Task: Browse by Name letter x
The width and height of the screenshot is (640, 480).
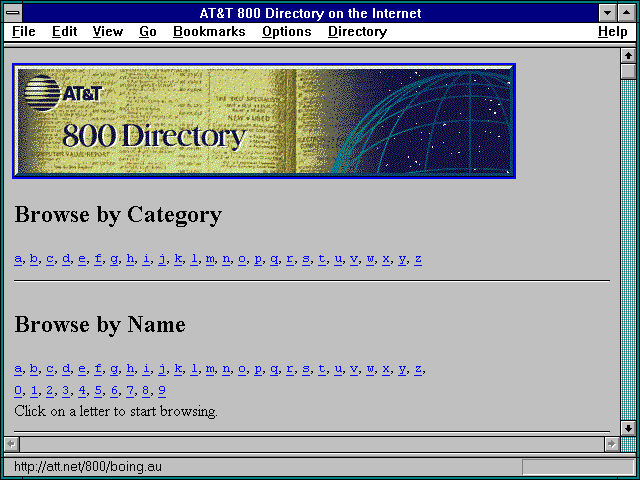Action: [386, 369]
